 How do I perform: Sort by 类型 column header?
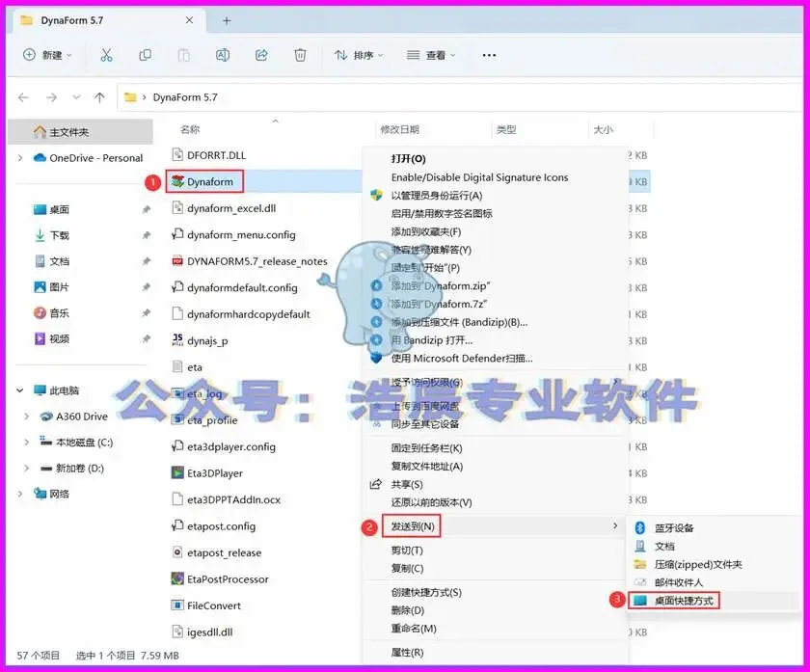point(506,129)
